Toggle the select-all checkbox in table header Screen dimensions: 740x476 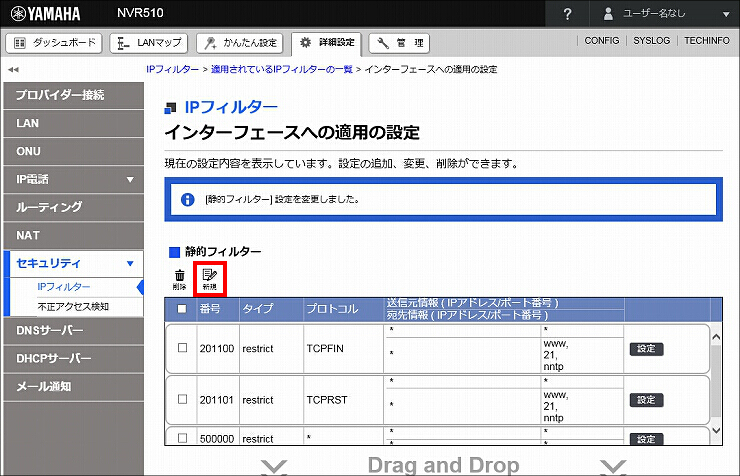click(x=182, y=309)
